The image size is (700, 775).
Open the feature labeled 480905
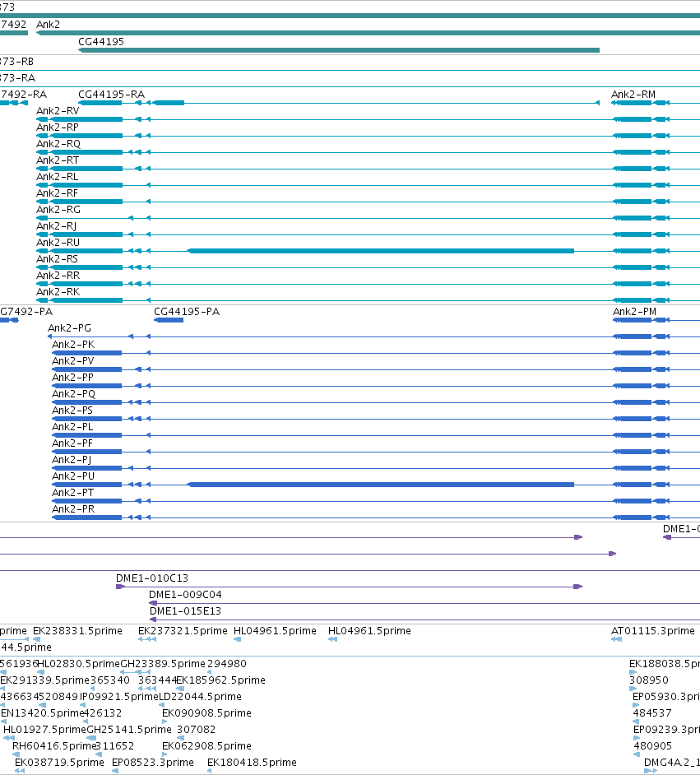653,746
